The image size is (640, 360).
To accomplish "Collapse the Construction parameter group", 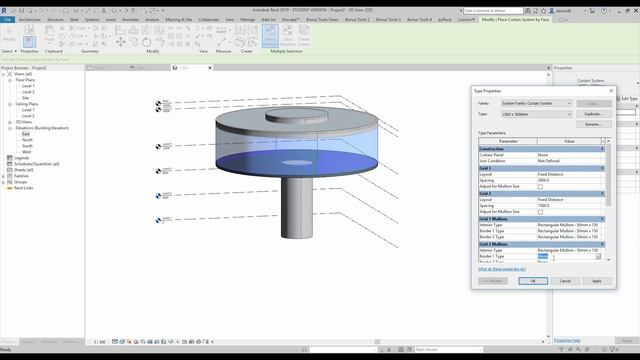I will (x=602, y=149).
